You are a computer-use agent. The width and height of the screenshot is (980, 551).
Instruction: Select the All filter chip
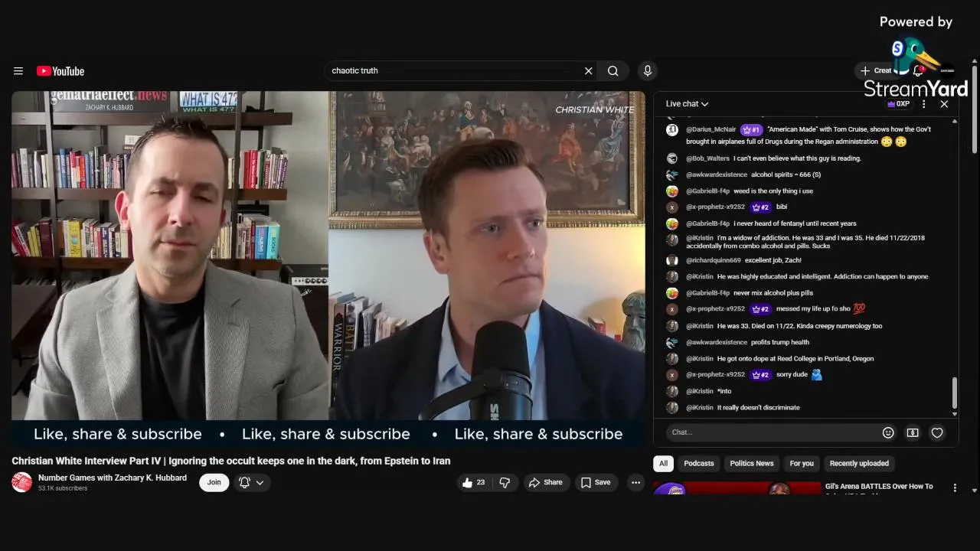663,463
